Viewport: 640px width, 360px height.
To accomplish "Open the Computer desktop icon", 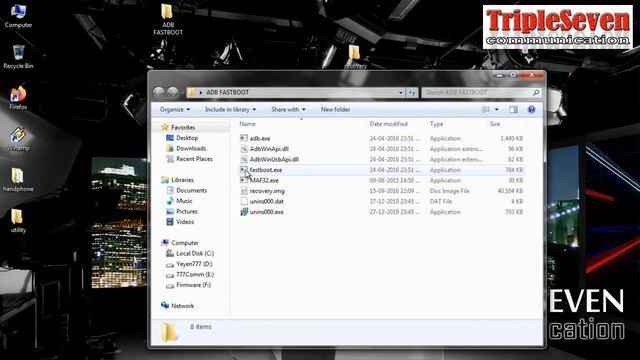I will coord(18,16).
